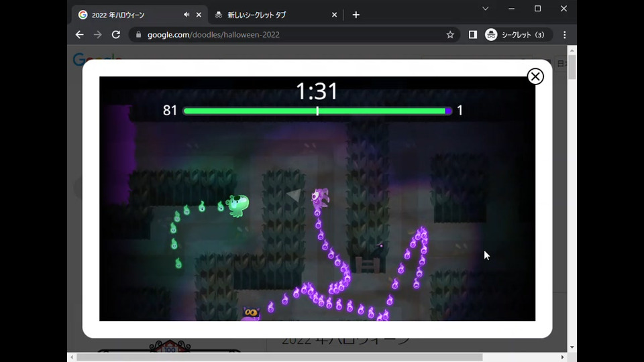This screenshot has width=644, height=362.
Task: Open the tab search dropdown
Action: point(486,9)
